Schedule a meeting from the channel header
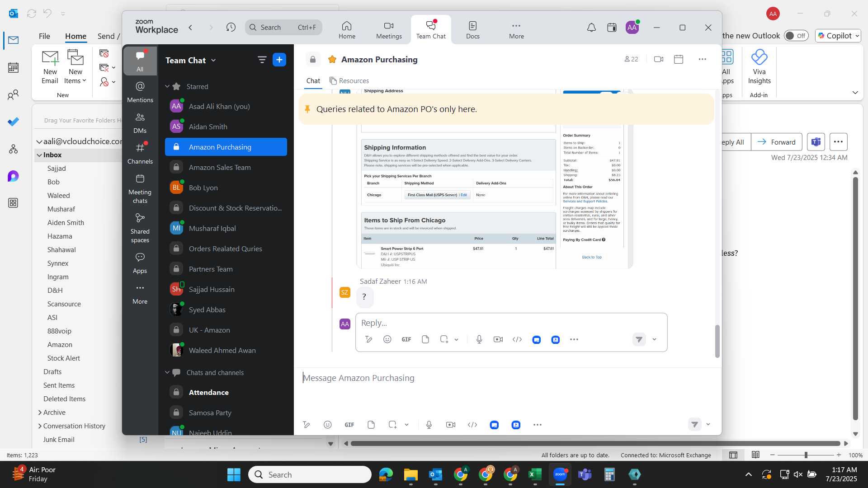The height and width of the screenshot is (488, 868). click(x=679, y=59)
